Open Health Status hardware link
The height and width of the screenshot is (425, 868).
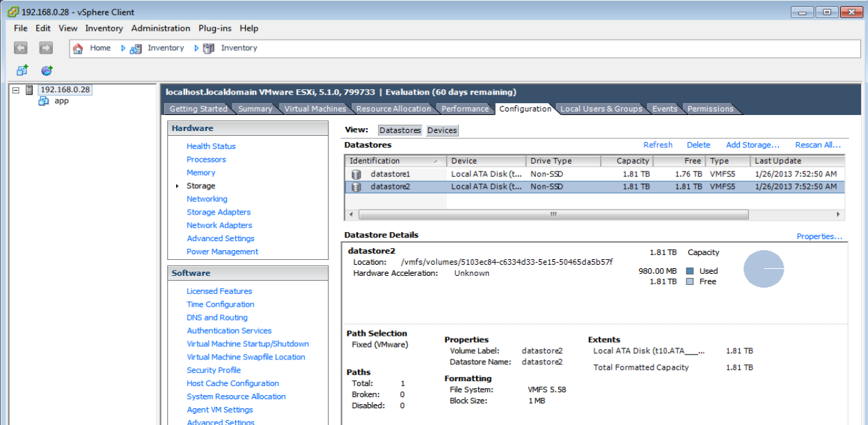point(211,146)
